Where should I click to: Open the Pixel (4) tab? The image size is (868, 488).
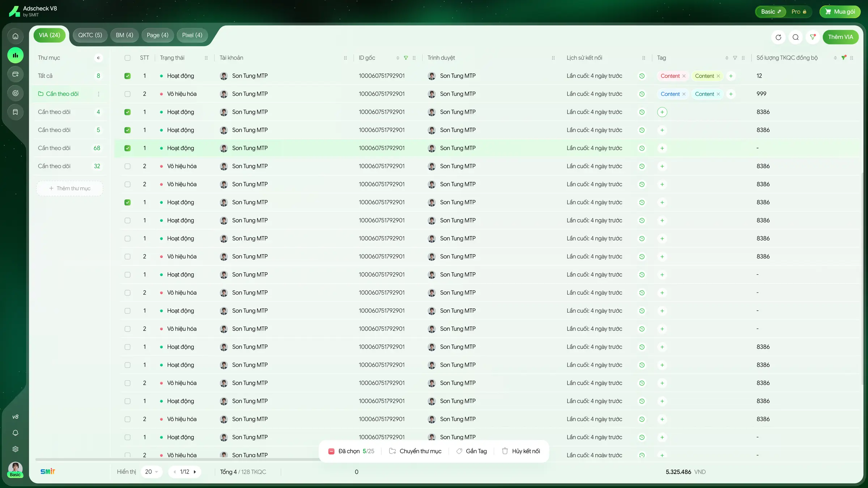tap(192, 35)
